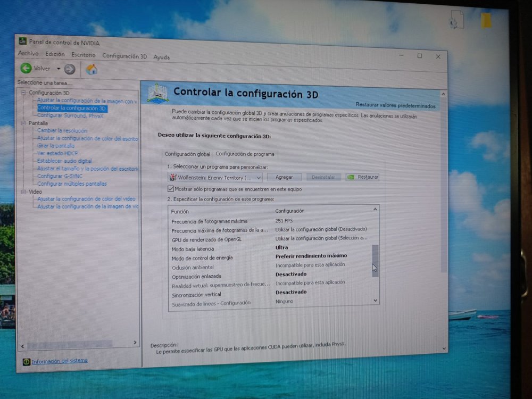This screenshot has width=532, height=399.
Task: Click the system information icon at bottom
Action: 26,362
